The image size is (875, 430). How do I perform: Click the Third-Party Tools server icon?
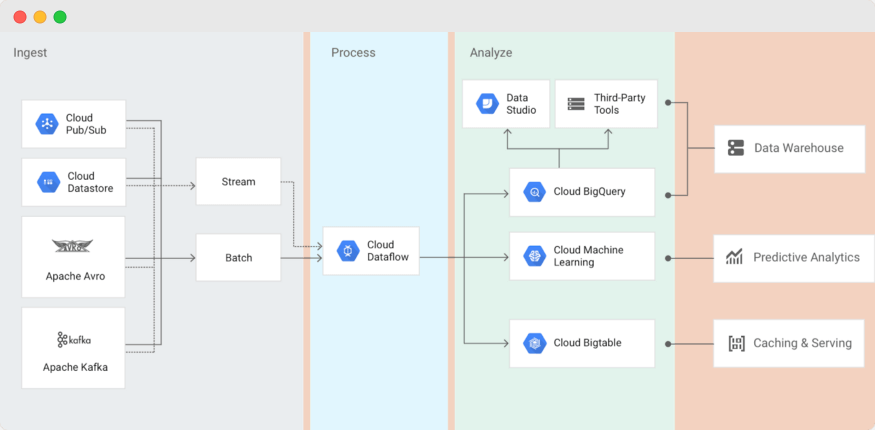(x=576, y=104)
